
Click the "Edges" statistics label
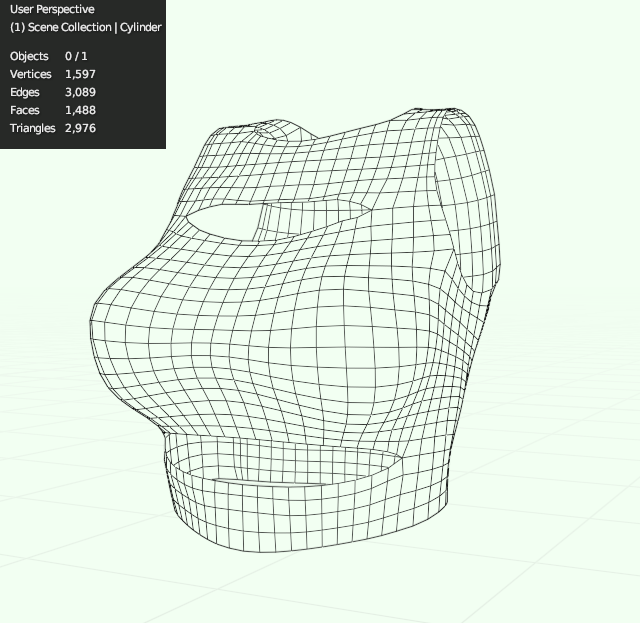point(24,92)
